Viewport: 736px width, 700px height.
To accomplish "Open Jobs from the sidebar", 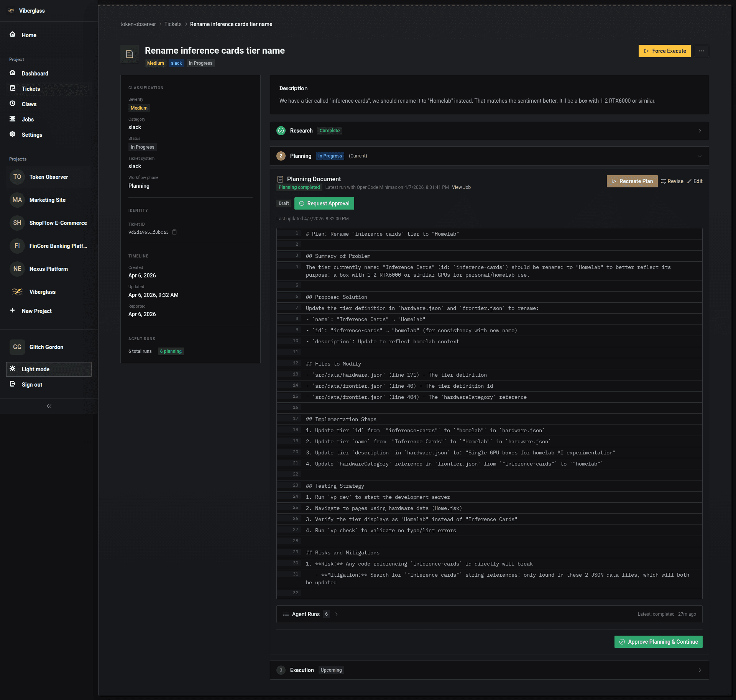I will (x=27, y=119).
